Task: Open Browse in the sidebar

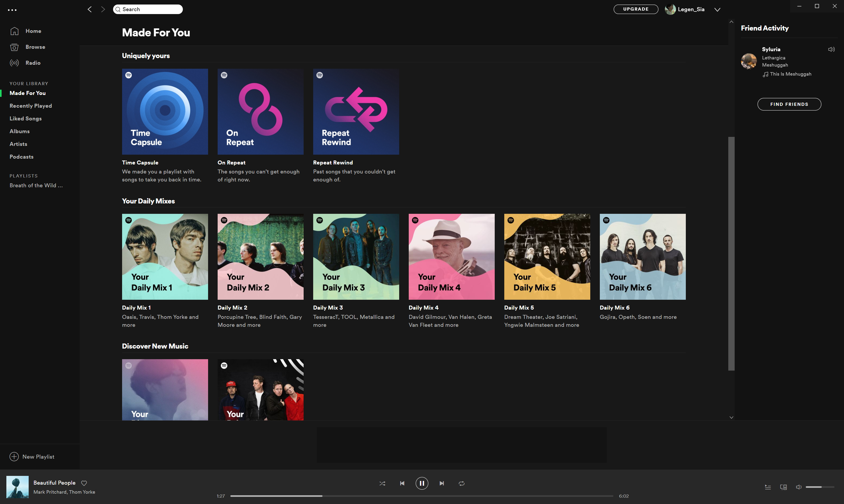Action: (x=35, y=47)
